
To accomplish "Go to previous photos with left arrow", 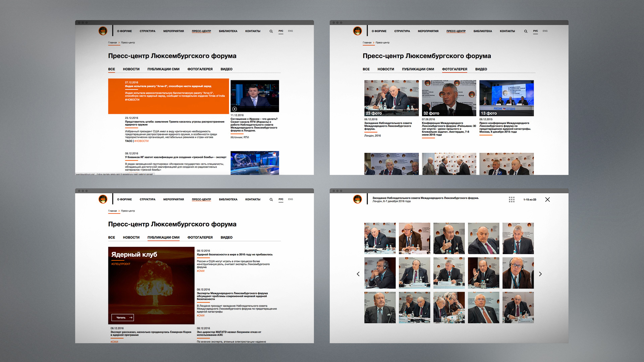I will [358, 274].
